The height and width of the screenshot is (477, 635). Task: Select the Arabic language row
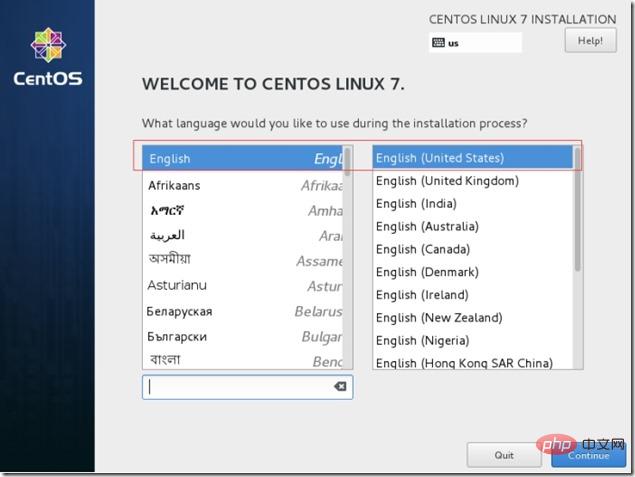(243, 235)
